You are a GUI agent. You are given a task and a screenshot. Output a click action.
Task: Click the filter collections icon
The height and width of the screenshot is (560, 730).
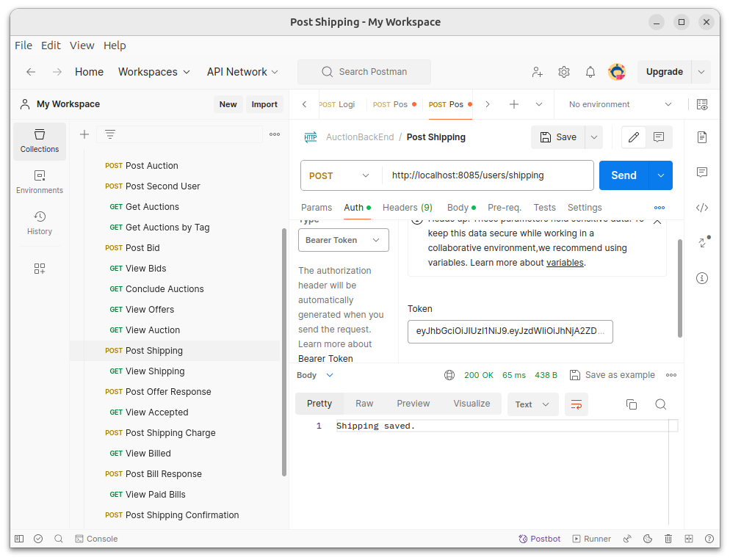coord(110,134)
